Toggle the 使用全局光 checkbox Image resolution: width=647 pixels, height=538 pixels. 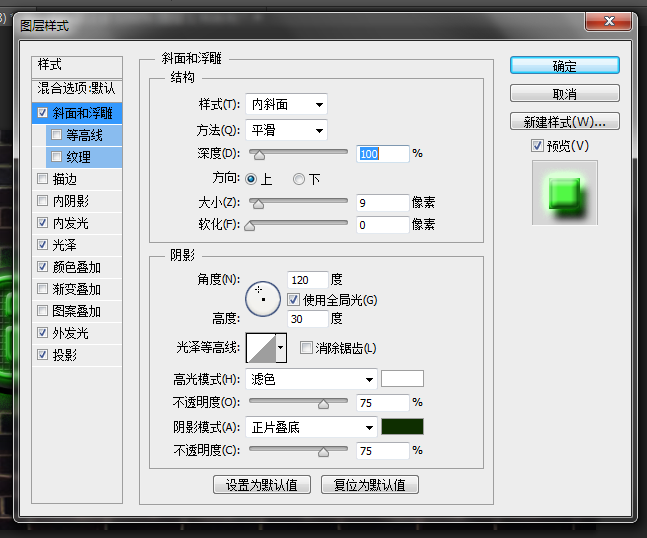coord(294,300)
